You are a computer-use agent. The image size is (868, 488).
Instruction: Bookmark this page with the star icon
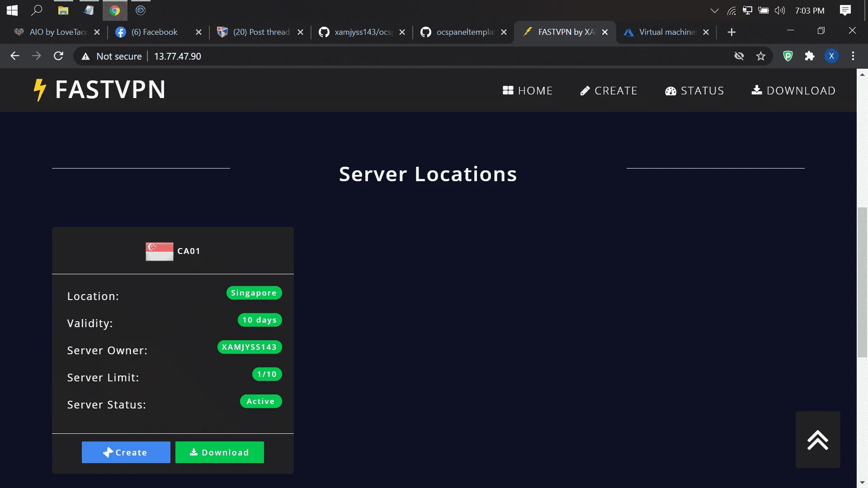(x=761, y=56)
